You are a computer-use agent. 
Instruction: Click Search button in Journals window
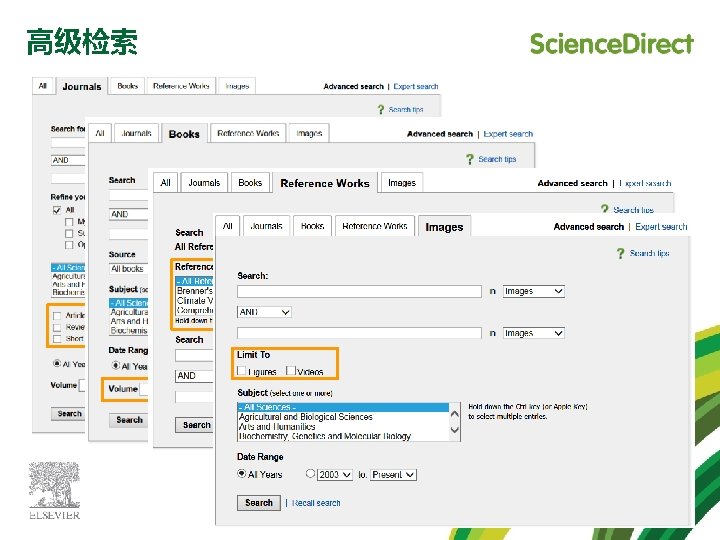[69, 413]
